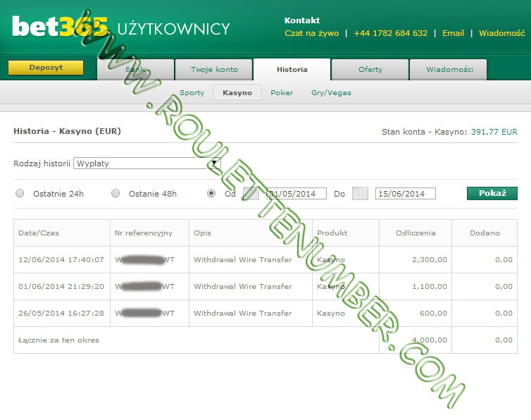531x420 pixels.
Task: Open the 'Czat na żywo' contact link
Action: (x=311, y=33)
